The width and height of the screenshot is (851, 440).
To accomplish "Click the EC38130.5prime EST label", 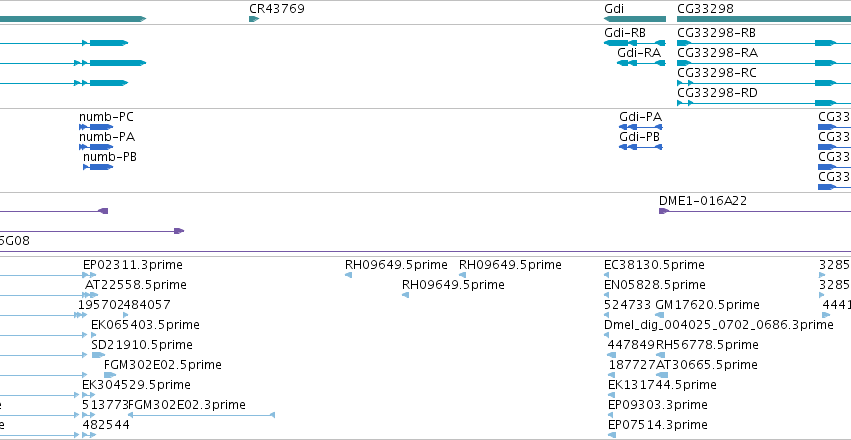I will (654, 265).
